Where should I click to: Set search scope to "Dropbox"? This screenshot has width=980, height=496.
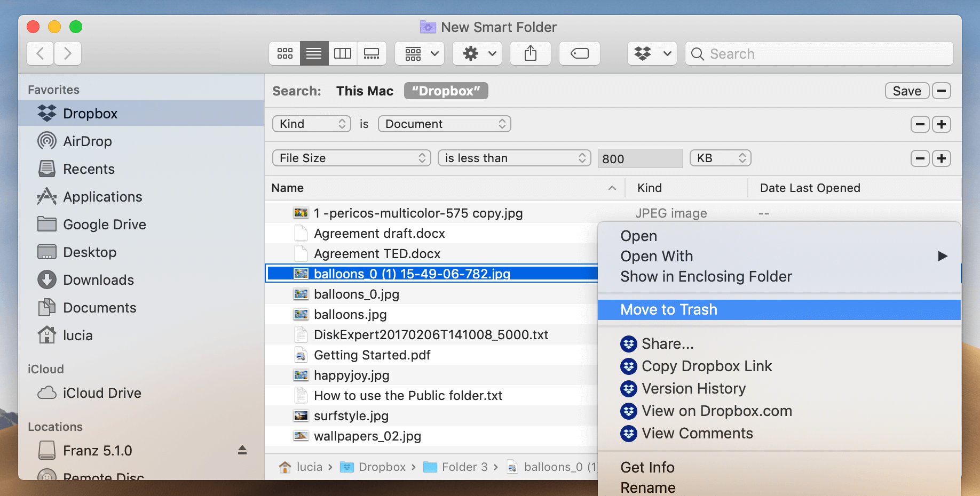point(446,91)
